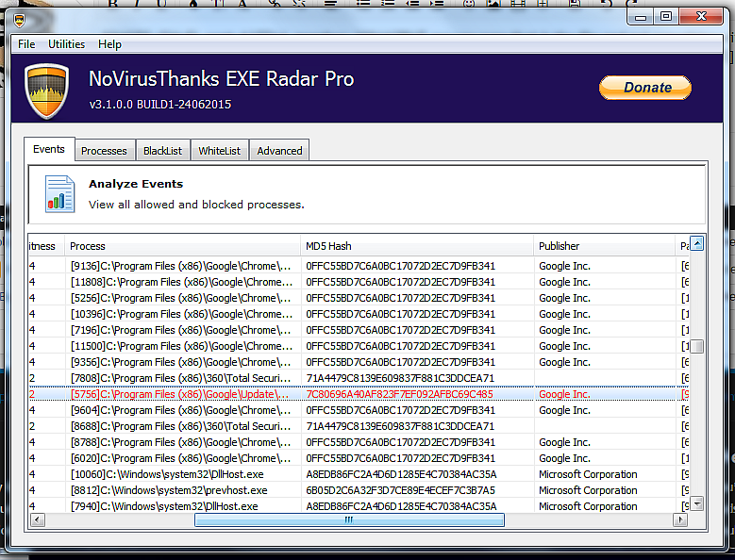Select the [10060] DllHost.exe row
This screenshot has width=735, height=560.
tap(359, 474)
